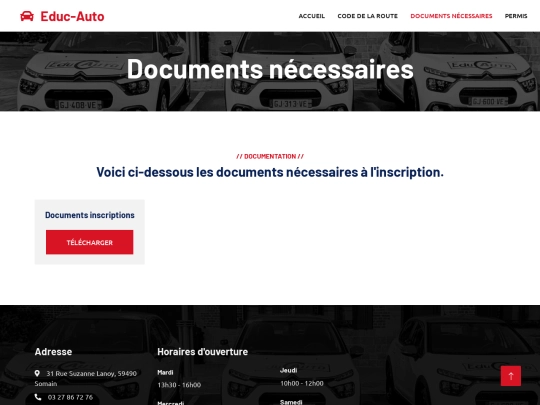Click the 13h30 - 16h00 hours text

point(179,385)
